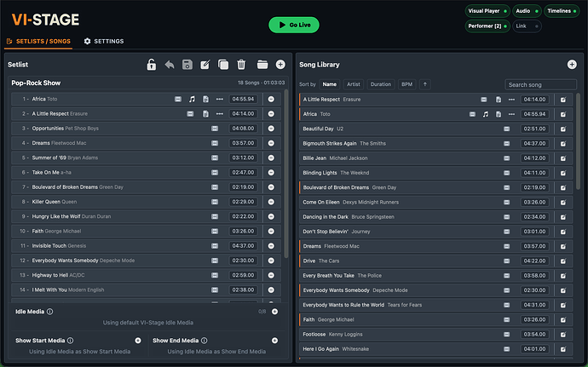
Task: Reverse sort order with the up arrow
Action: point(425,84)
